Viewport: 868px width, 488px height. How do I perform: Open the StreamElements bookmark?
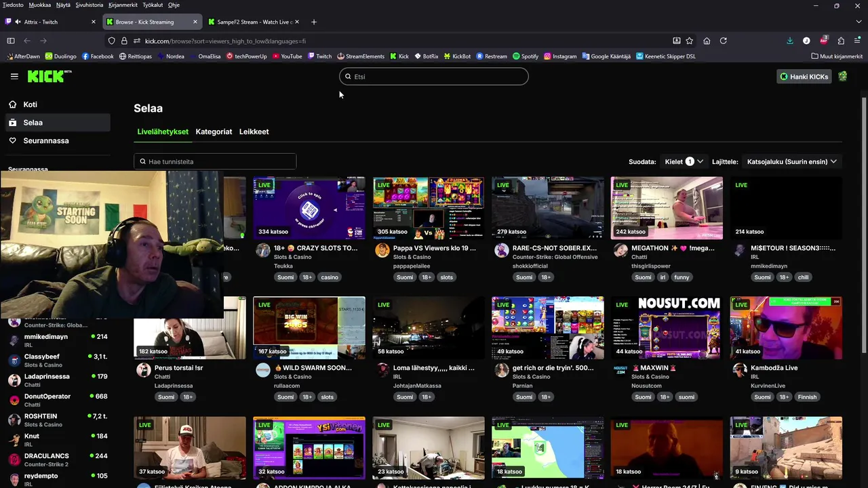360,56
